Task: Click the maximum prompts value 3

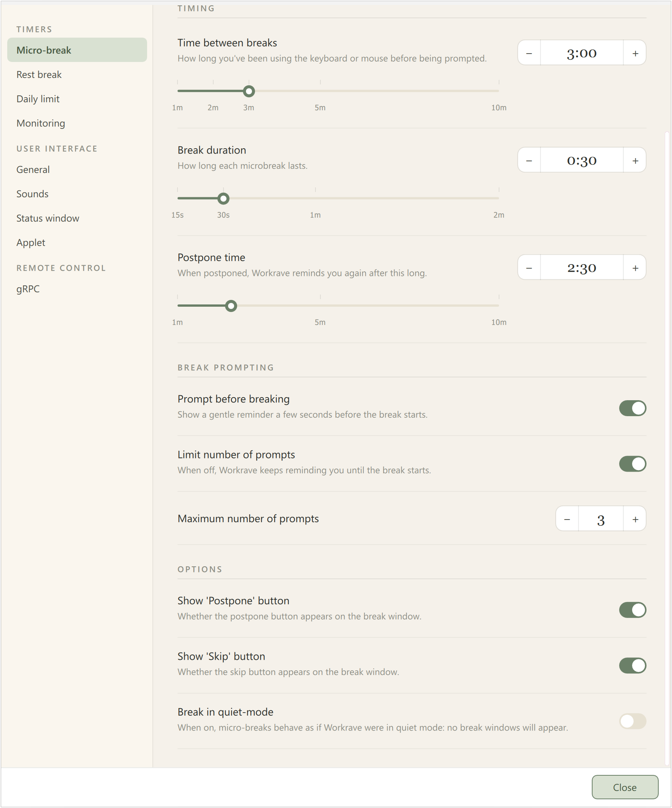Action: [x=601, y=520]
